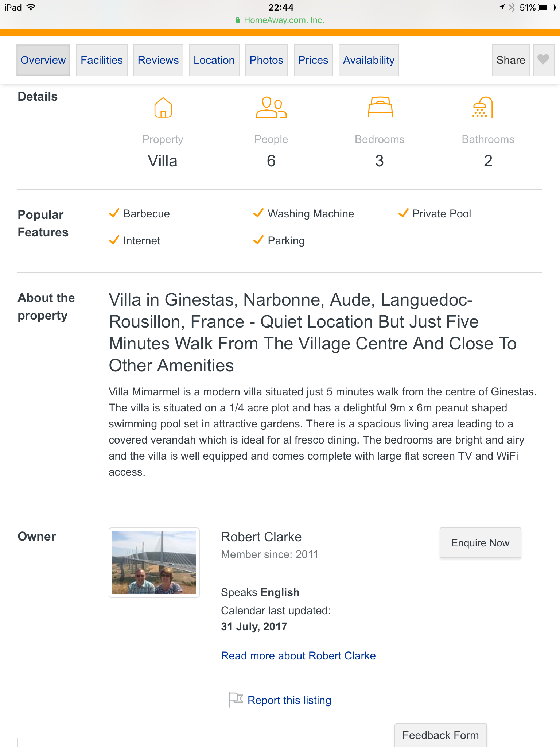This screenshot has height=747, width=560.
Task: Open Read more about Robert Clarke link
Action: (298, 655)
